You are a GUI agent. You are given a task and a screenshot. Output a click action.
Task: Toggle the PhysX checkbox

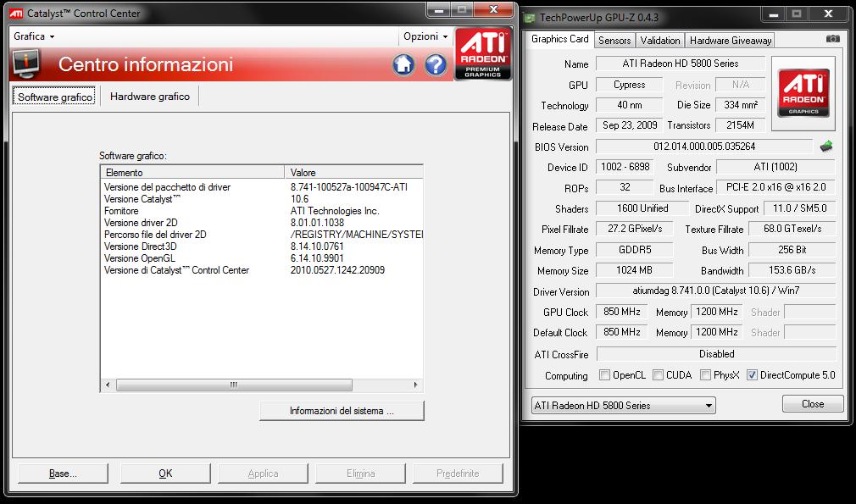point(705,374)
